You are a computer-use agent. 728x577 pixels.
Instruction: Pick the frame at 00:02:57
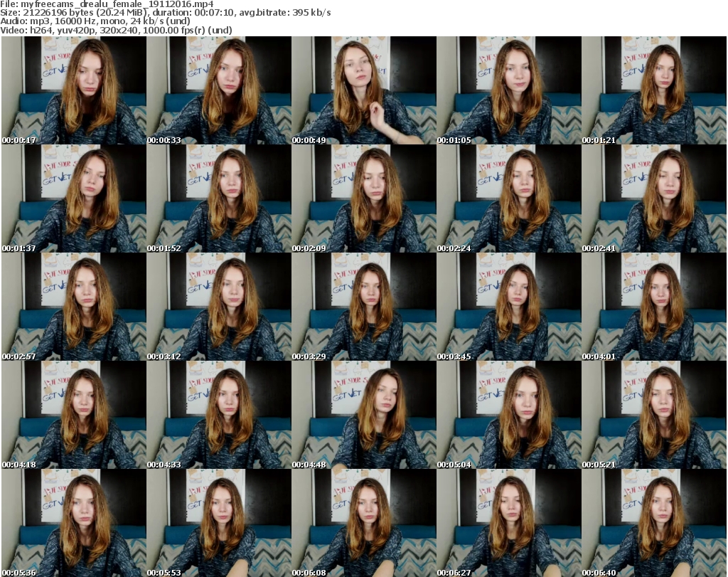click(74, 307)
